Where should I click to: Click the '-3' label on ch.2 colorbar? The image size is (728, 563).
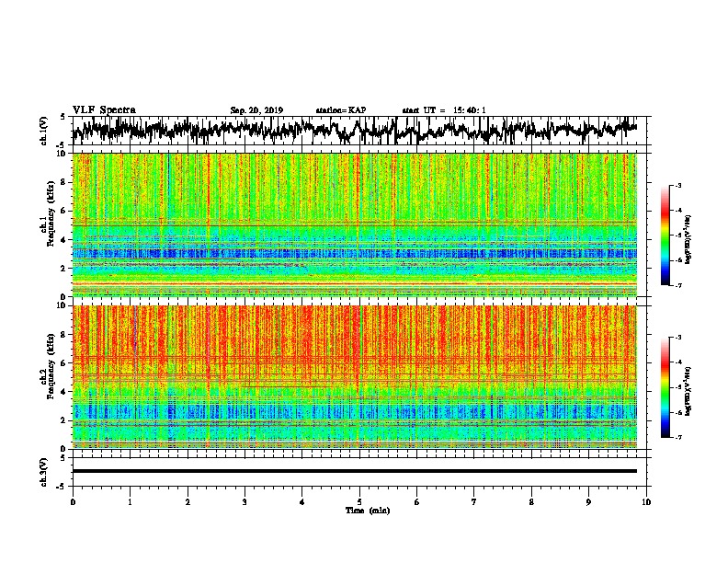(677, 338)
